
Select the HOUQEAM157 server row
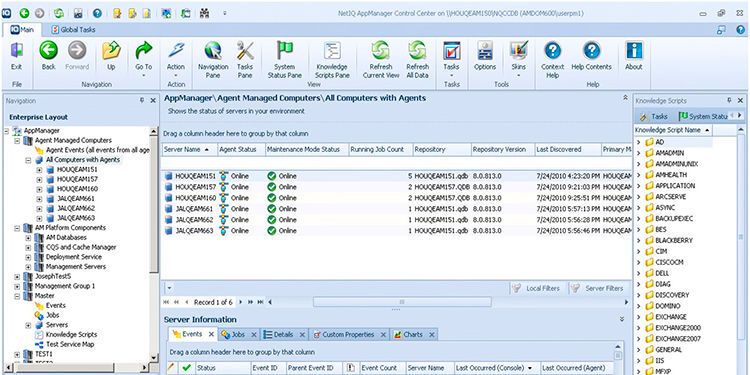pyautogui.click(x=397, y=187)
